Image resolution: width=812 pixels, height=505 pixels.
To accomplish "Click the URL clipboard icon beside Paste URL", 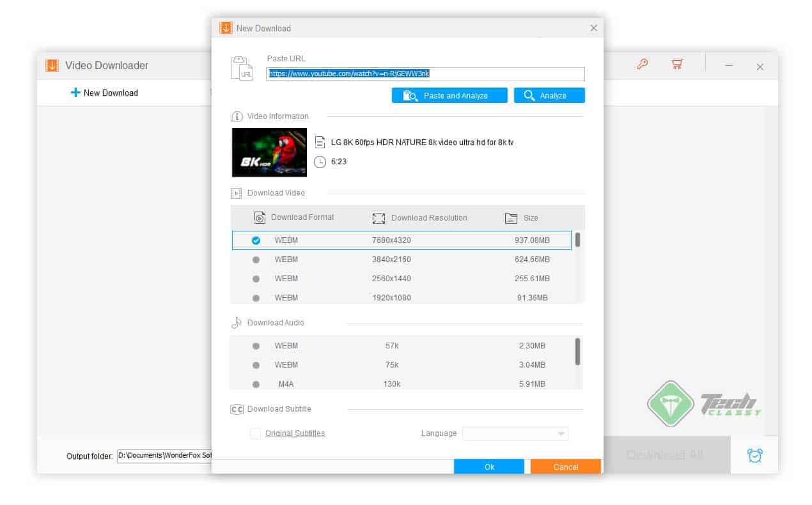I will [x=243, y=67].
